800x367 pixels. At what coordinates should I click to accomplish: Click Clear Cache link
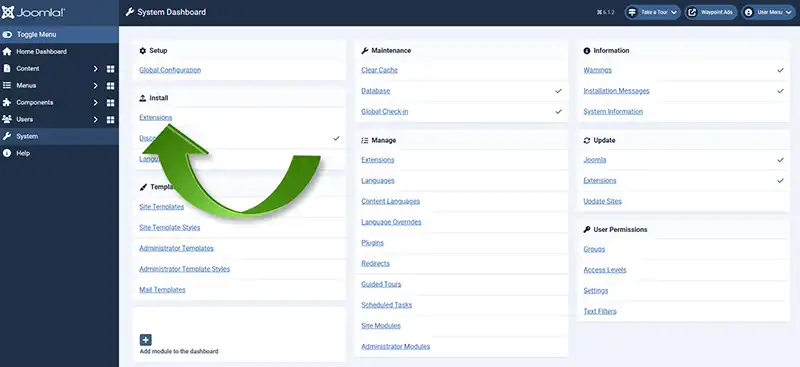tap(379, 70)
